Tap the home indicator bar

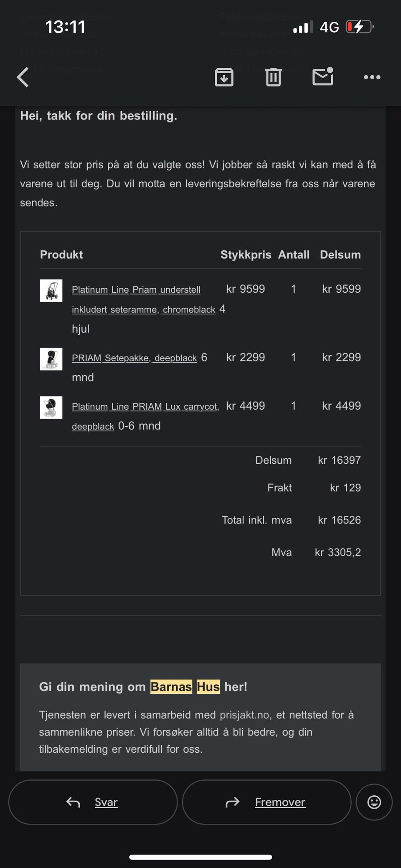point(200,857)
